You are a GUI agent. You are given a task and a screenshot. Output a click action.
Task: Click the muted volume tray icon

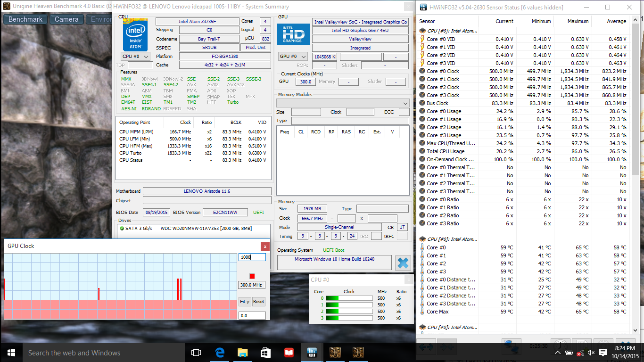click(x=591, y=353)
